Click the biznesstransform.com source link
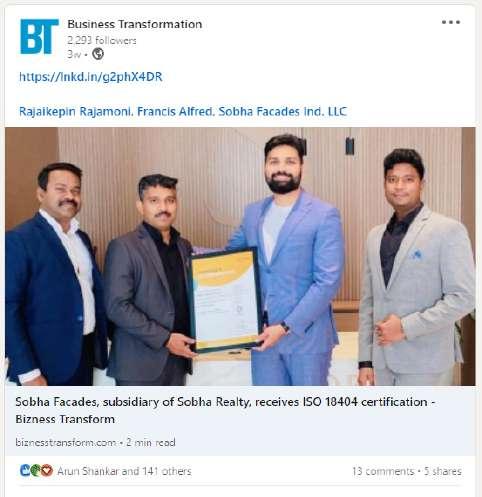The width and height of the screenshot is (482, 497). pos(66,442)
